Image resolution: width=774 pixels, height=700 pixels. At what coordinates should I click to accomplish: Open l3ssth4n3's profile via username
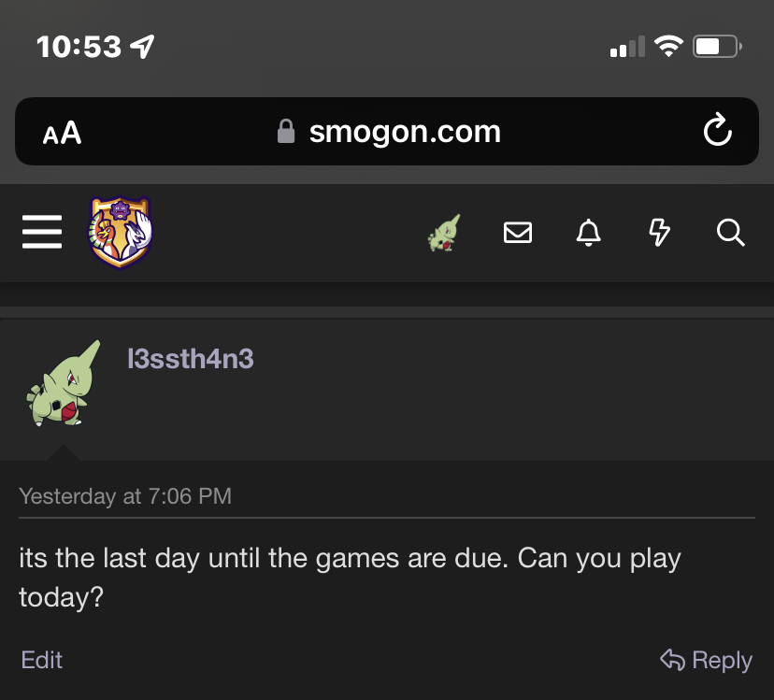point(190,358)
